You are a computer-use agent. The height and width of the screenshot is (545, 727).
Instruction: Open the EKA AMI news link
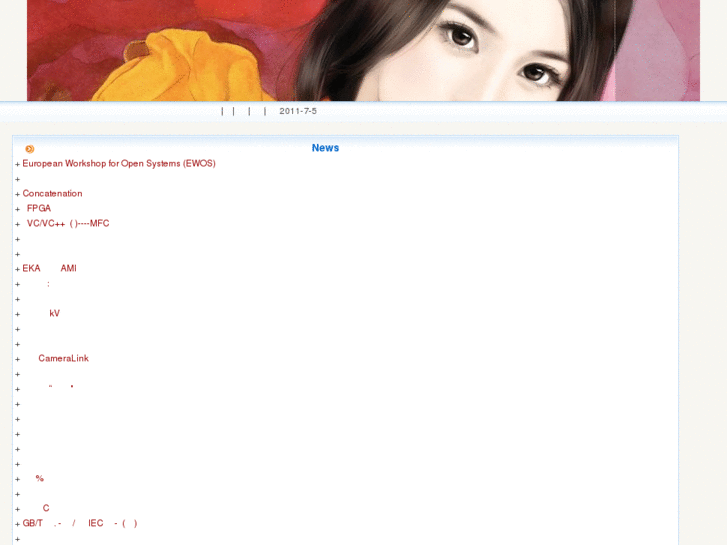(49, 269)
